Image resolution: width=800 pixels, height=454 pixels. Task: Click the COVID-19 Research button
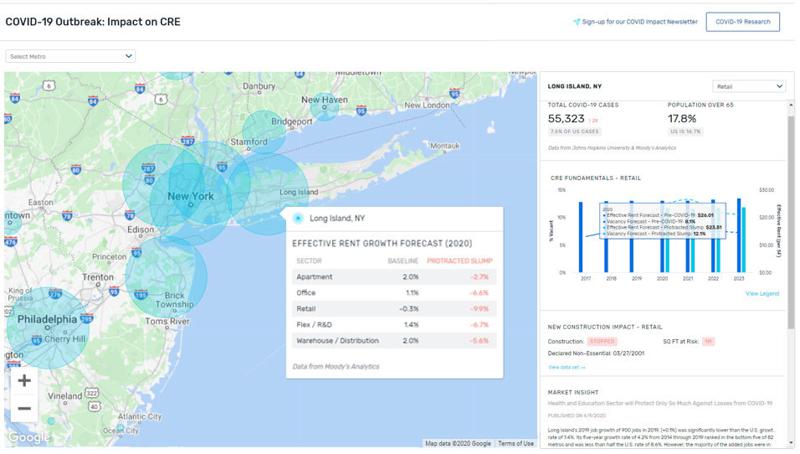[x=743, y=22]
